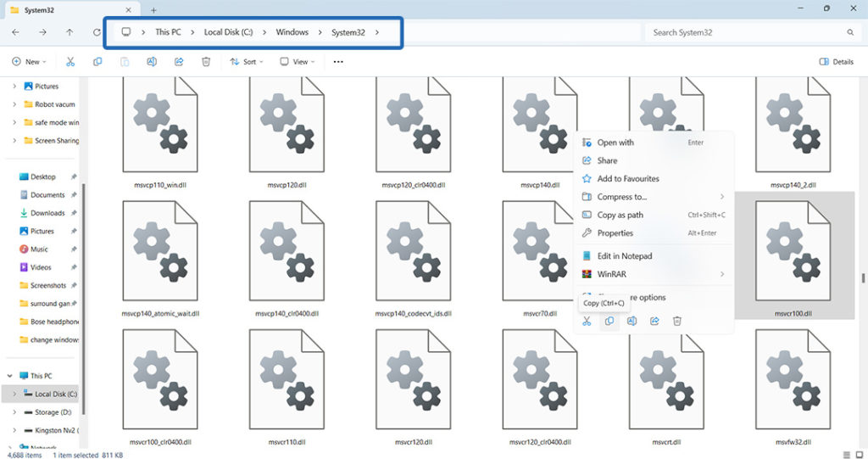Click the New button

(x=28, y=62)
